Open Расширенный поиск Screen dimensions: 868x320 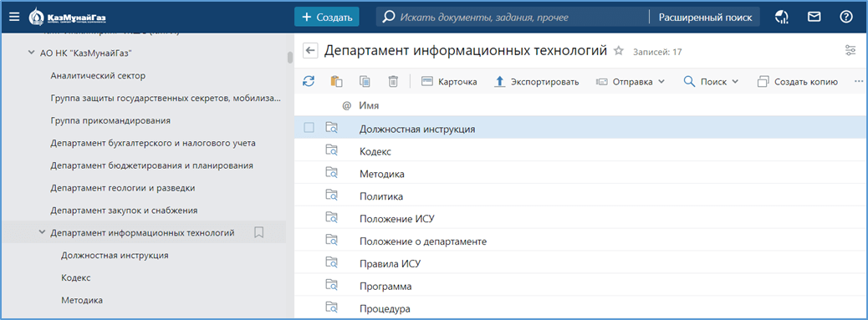click(x=705, y=18)
